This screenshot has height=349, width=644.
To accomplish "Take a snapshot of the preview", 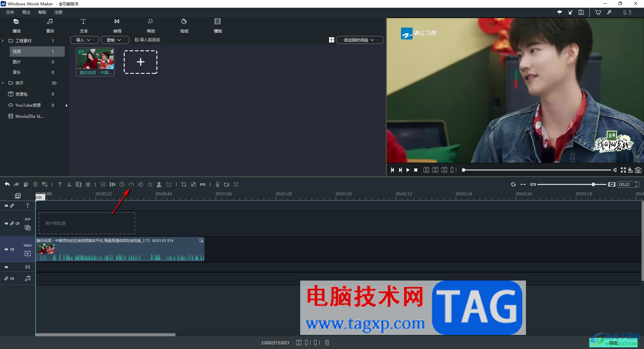I will (x=638, y=170).
